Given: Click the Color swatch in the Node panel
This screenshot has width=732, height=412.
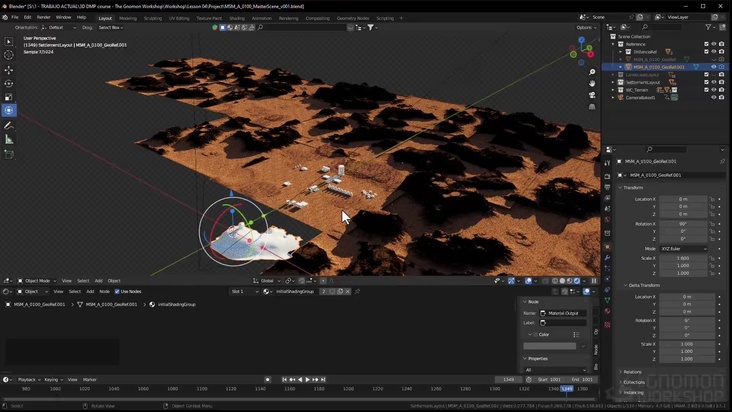Looking at the screenshot, I should [549, 346].
